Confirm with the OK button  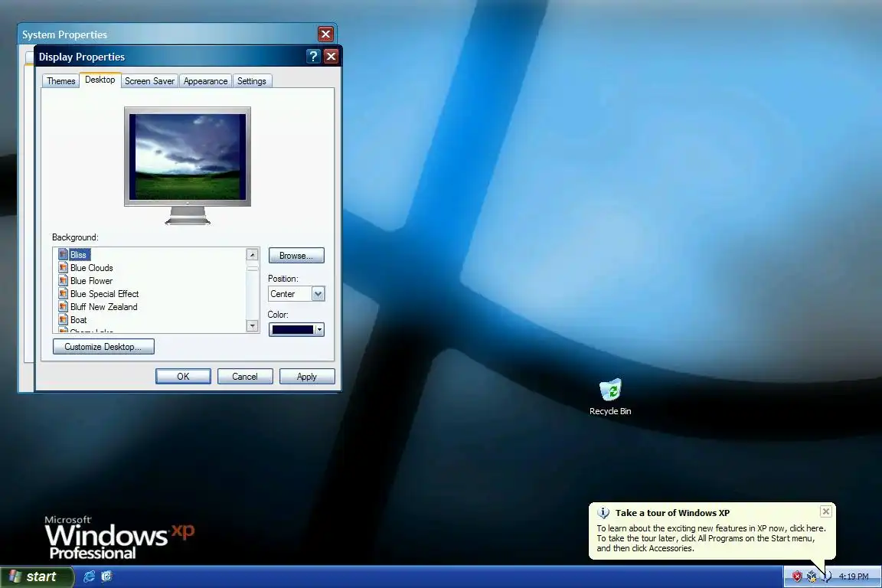pos(184,377)
